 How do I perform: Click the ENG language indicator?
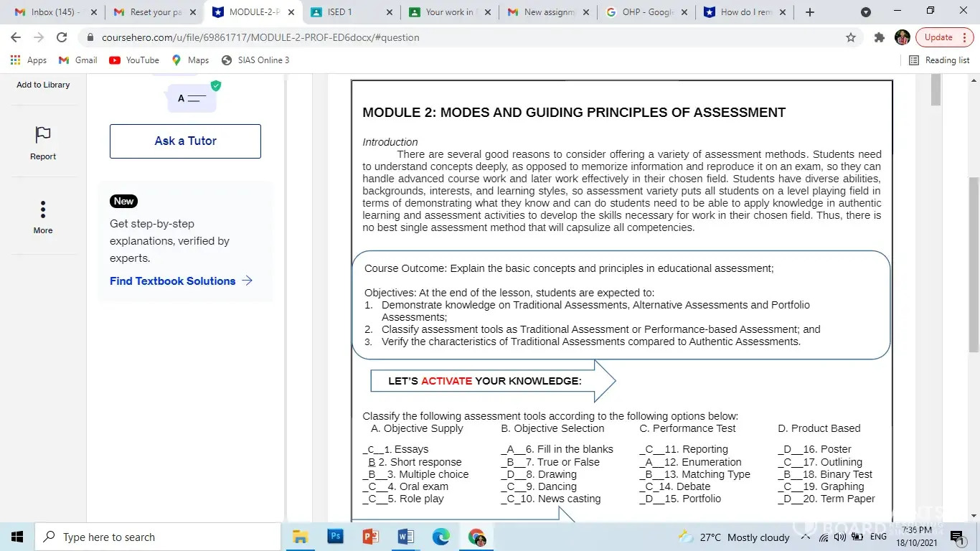878,537
